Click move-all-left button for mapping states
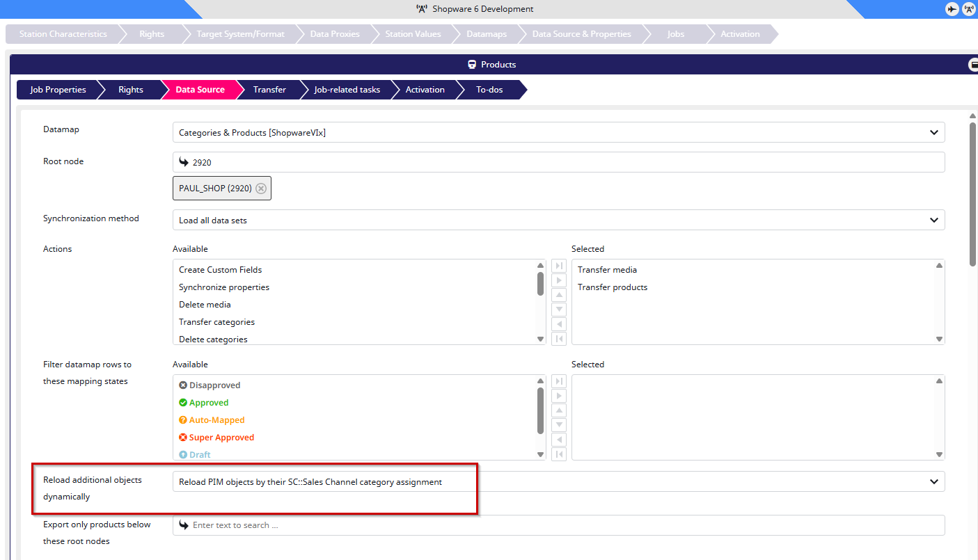 coord(559,454)
